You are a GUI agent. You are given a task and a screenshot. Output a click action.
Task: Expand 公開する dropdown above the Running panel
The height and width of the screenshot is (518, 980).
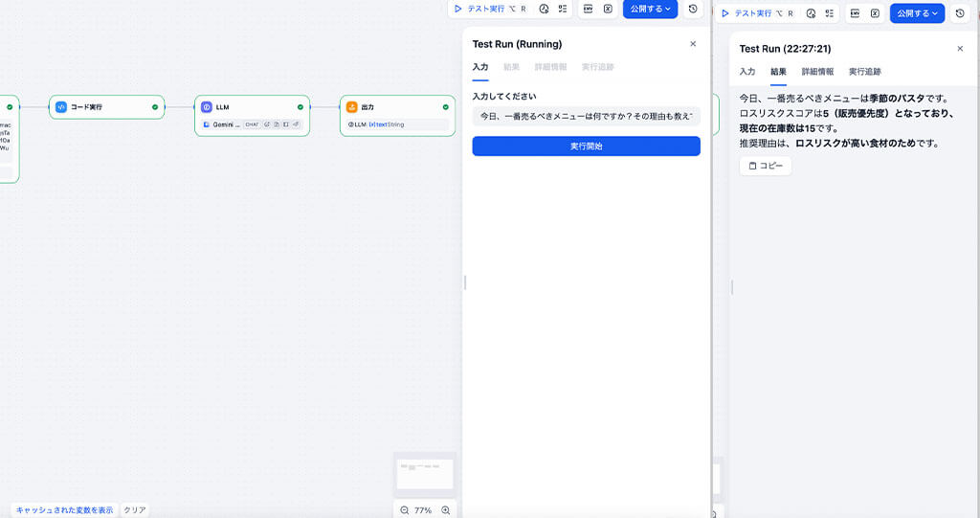(x=651, y=10)
